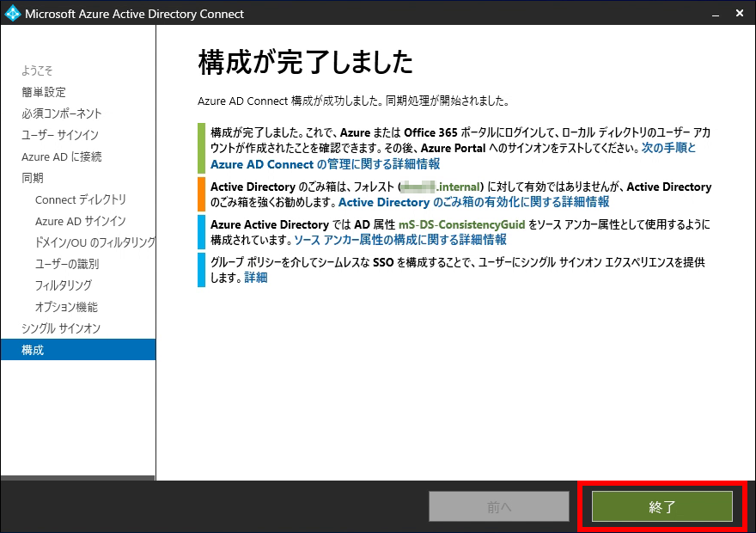
Task: Select 同期 step in the sidebar
Action: (33, 178)
